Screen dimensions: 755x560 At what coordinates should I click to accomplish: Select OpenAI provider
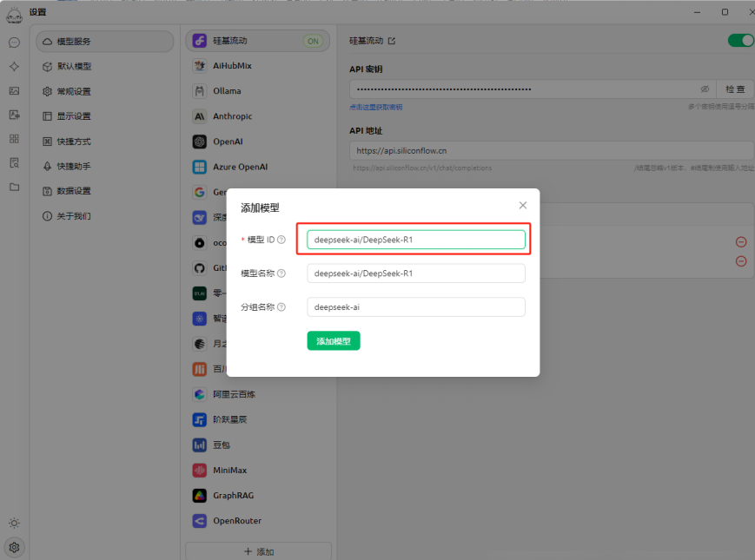tap(258, 142)
